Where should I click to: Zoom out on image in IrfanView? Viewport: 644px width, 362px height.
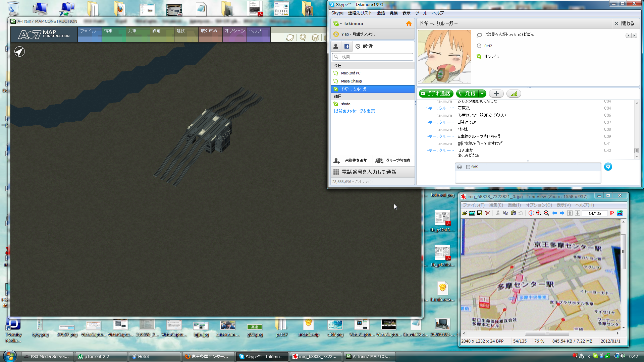coord(546,213)
